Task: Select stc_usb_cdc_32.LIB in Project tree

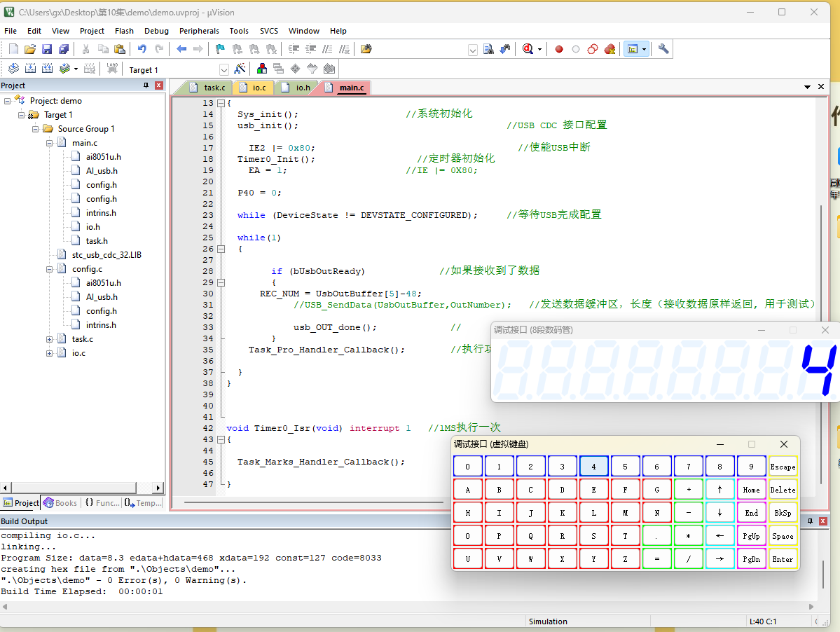Action: [x=106, y=255]
